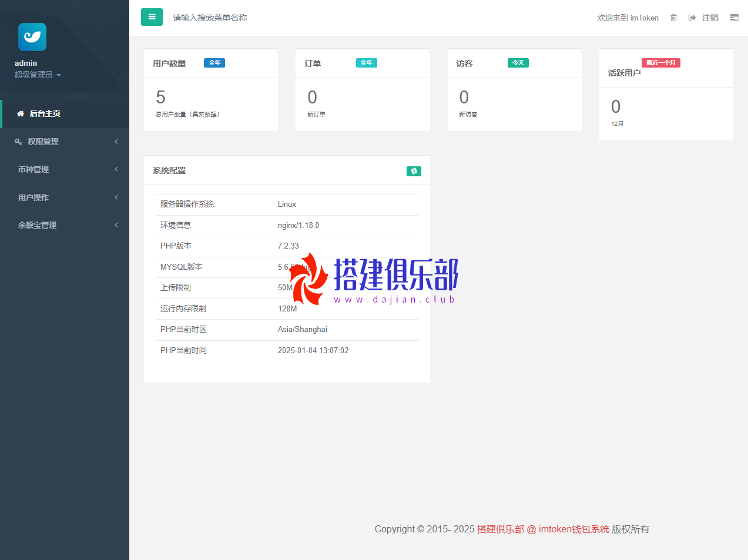Expand 余额宝管理 chevron arrow
The width and height of the screenshot is (748, 560).
pyautogui.click(x=116, y=225)
